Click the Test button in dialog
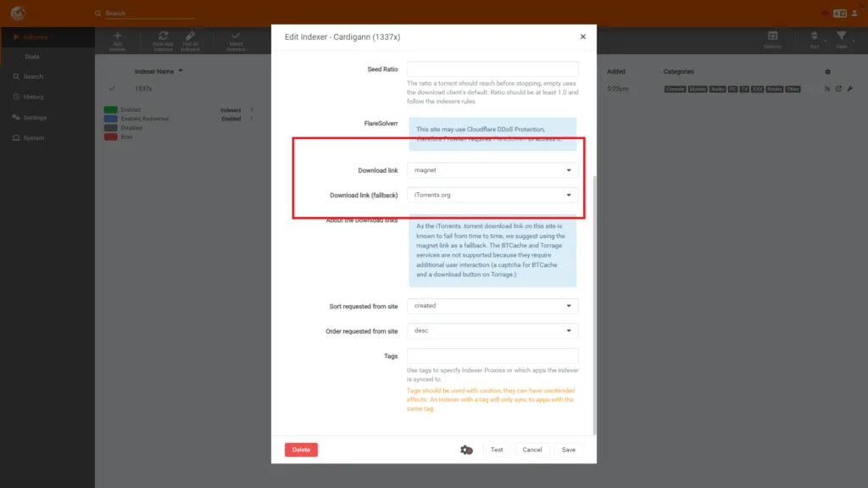Viewport: 868px width, 488px height. pyautogui.click(x=497, y=450)
